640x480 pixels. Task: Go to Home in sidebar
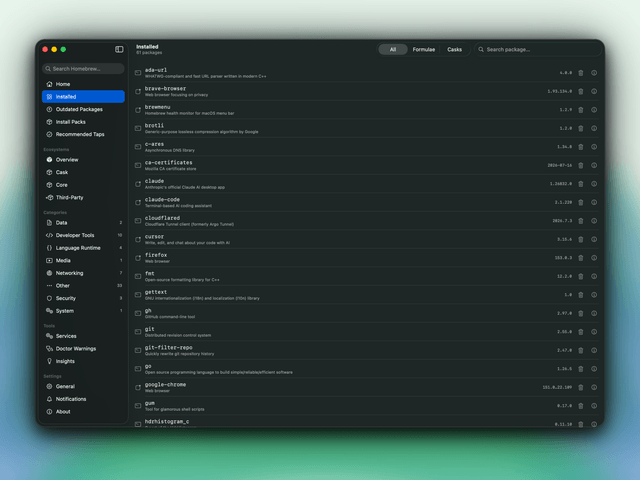click(83, 84)
